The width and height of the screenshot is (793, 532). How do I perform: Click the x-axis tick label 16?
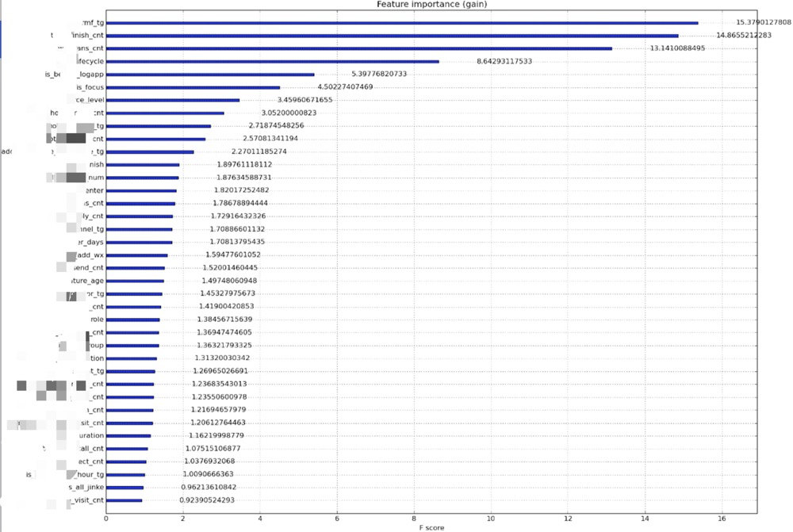tap(722, 518)
